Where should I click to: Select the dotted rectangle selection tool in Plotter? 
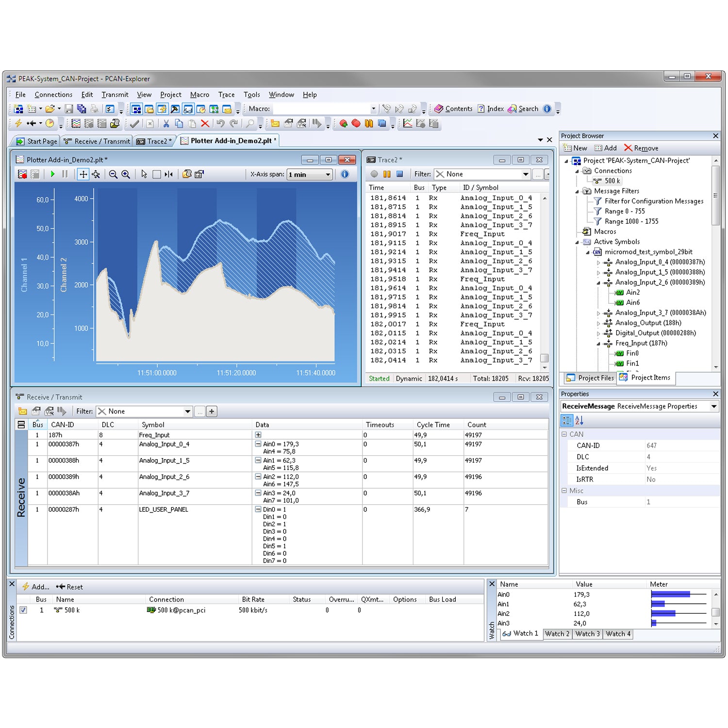click(156, 174)
